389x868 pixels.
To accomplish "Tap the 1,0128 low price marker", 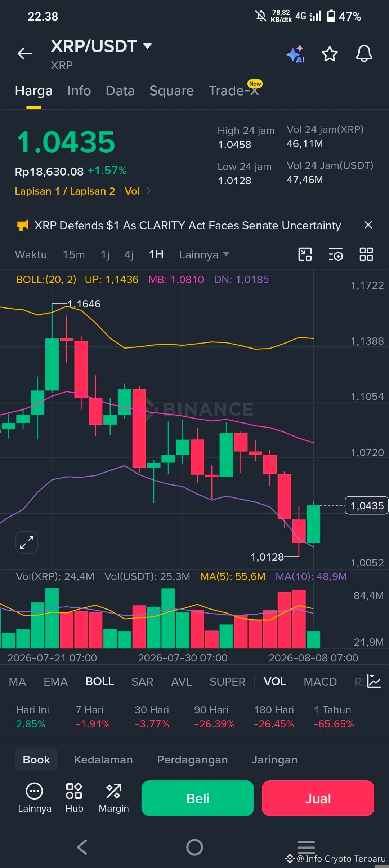I will click(267, 557).
